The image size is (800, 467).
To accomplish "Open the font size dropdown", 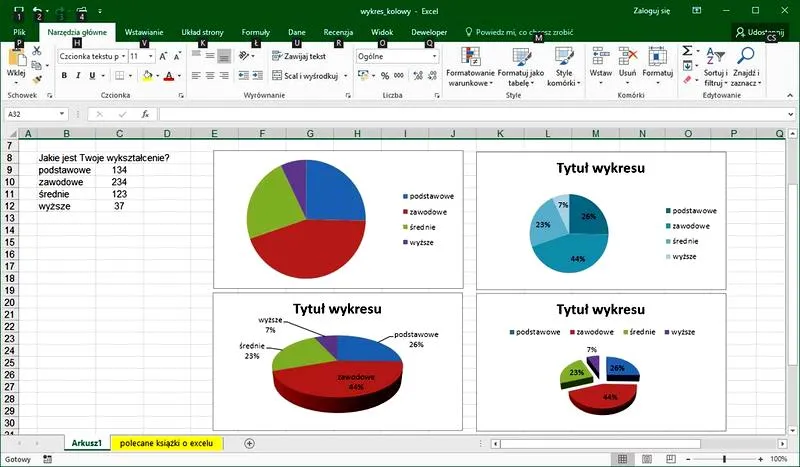I will pyautogui.click(x=151, y=56).
